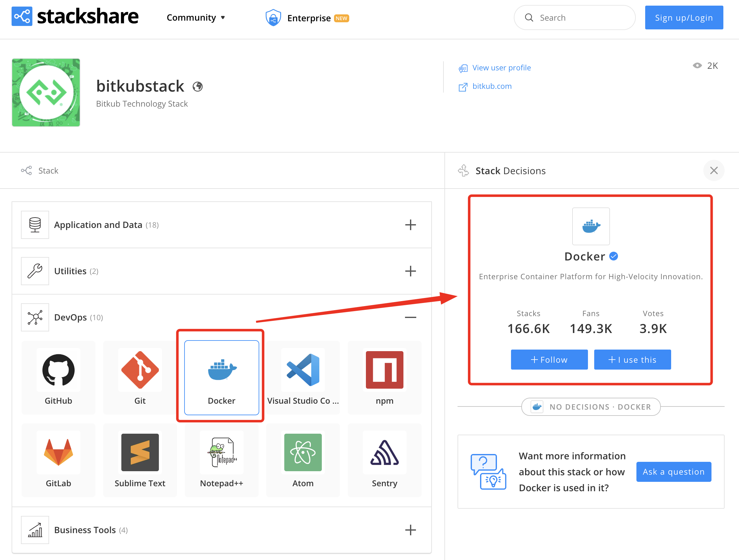Click the Notepad++ tool icon
Screen dimensions: 739x560
tap(221, 452)
